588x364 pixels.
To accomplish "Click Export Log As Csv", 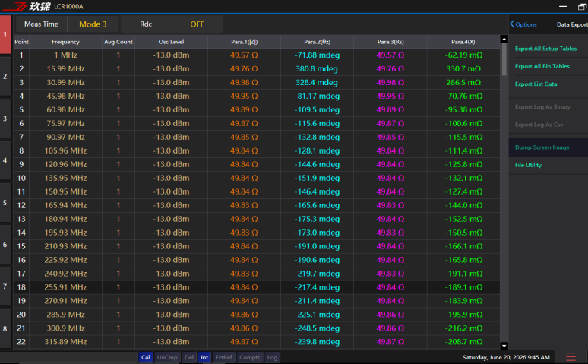I will click(x=539, y=125).
